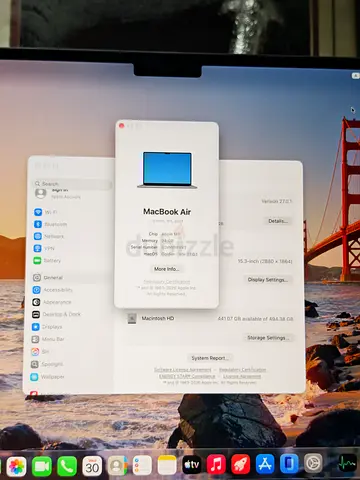360x480 pixels.
Task: Launch the App Store from the Dock
Action: [265, 463]
